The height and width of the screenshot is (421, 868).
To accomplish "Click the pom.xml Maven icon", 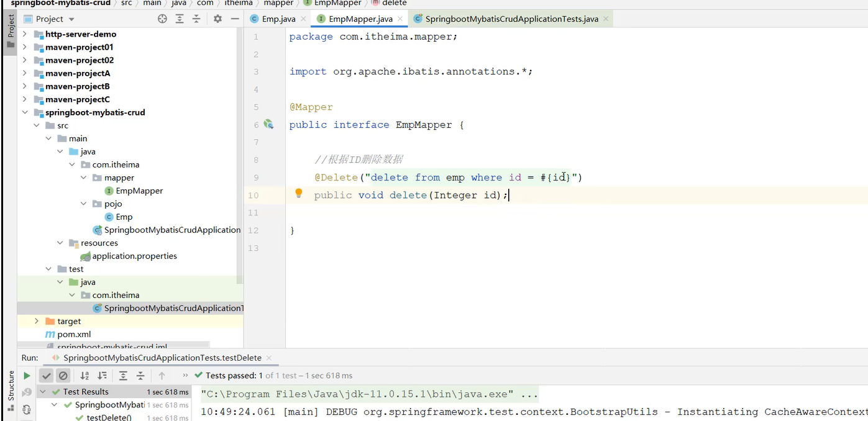I will (50, 335).
